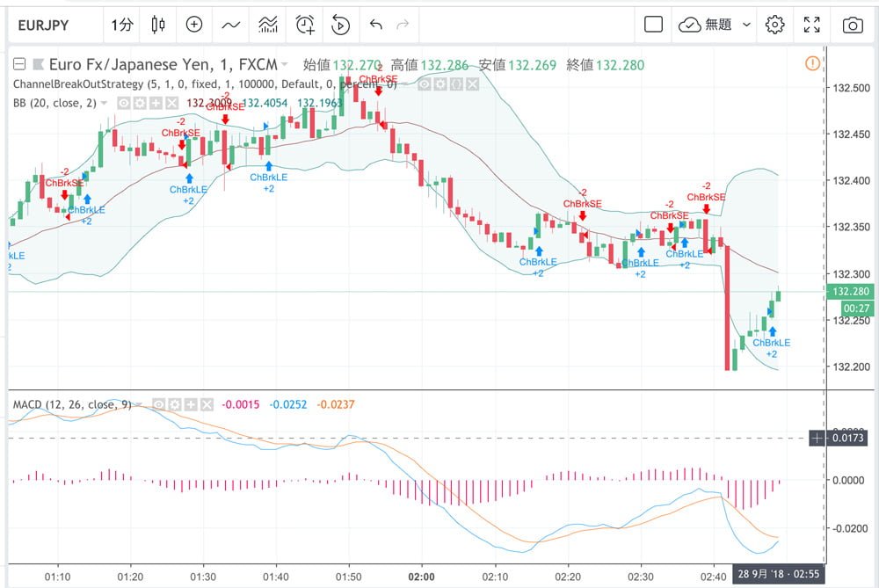Change the 1分 time interval
The height and width of the screenshot is (588, 879).
point(121,25)
